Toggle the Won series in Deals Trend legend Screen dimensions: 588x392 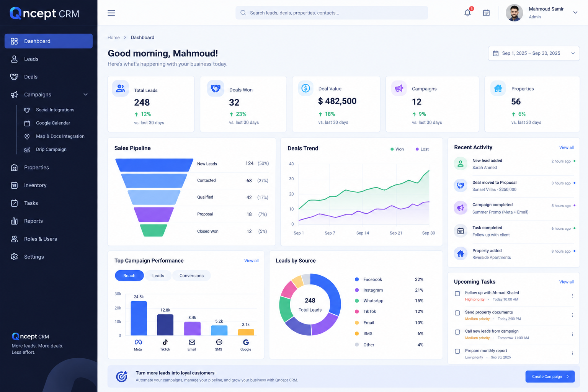click(x=397, y=149)
